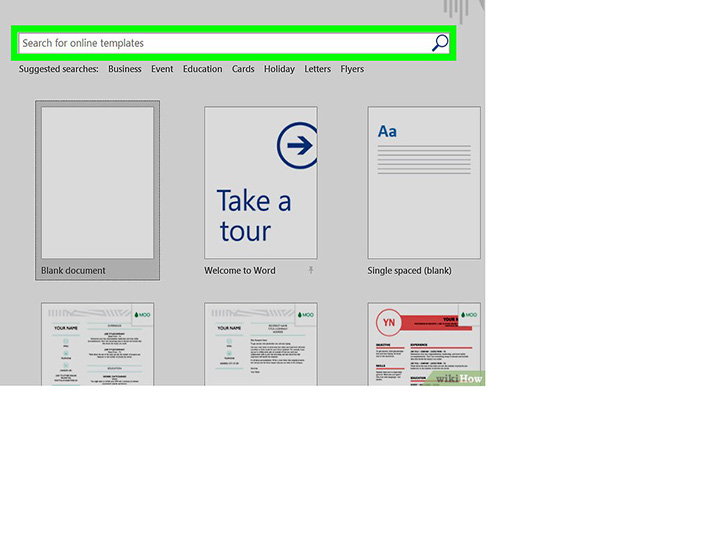Open the Welcome to Word tour template
This screenshot has height=546, width=728.
(261, 191)
